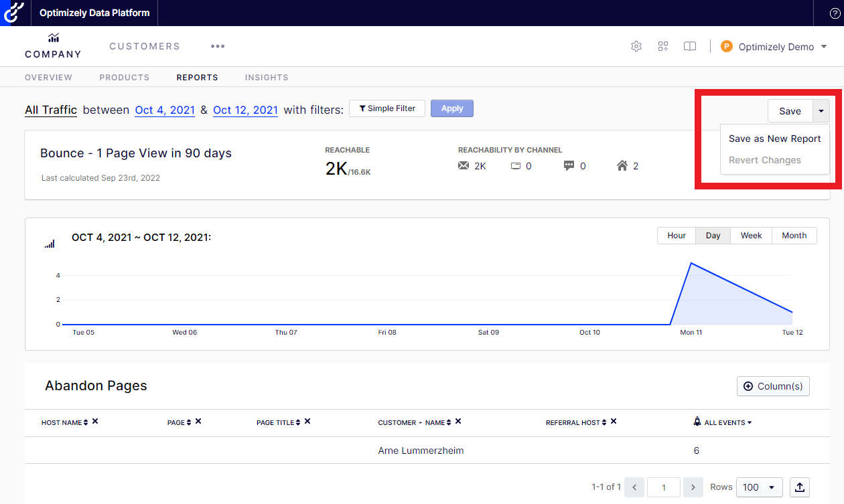Open the Overview tab
This screenshot has height=504, width=844.
pyautogui.click(x=48, y=78)
